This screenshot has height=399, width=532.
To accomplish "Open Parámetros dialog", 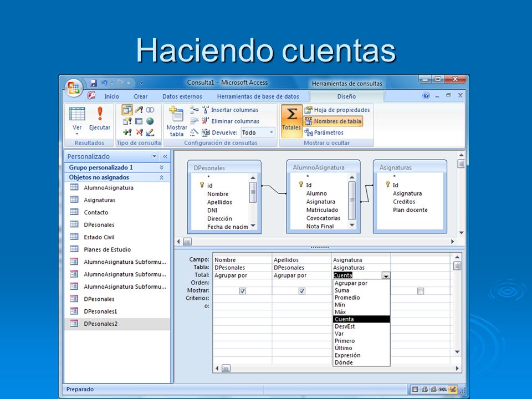I will [x=324, y=132].
